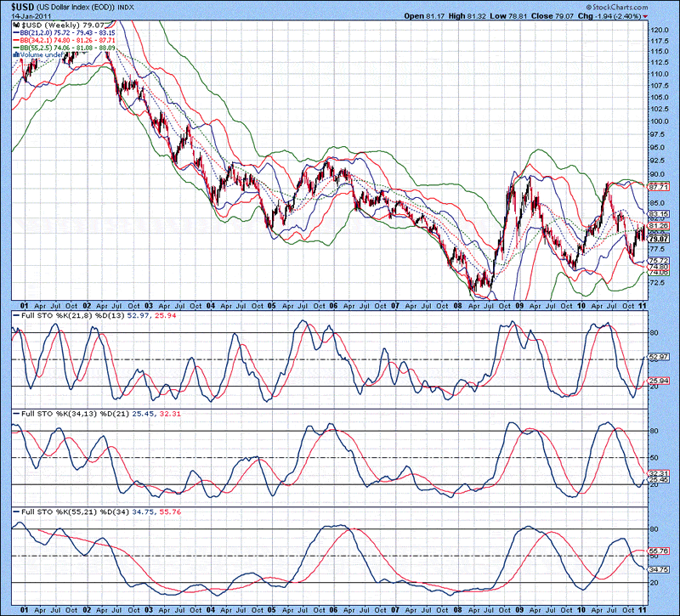Viewport: 680px width, 616px height.
Task: Click the 34.75 value tag in bottom panel
Action: coord(657,568)
